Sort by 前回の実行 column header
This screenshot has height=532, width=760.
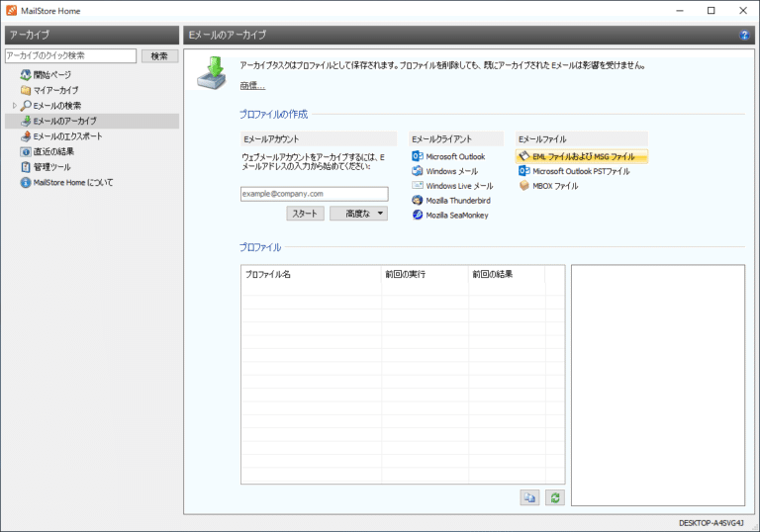click(x=426, y=274)
